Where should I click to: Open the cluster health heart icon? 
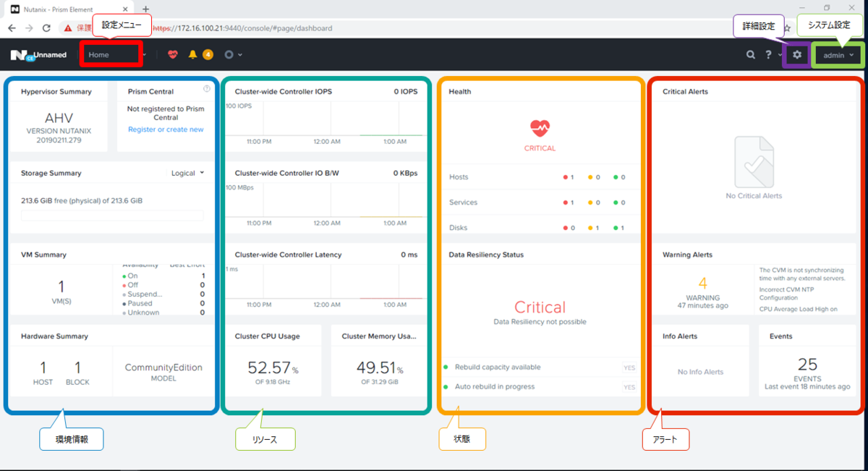(172, 55)
